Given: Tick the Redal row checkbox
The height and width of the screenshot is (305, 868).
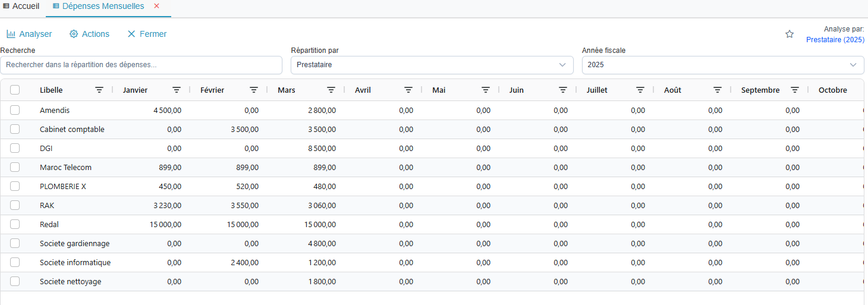Looking at the screenshot, I should pyautogui.click(x=15, y=224).
